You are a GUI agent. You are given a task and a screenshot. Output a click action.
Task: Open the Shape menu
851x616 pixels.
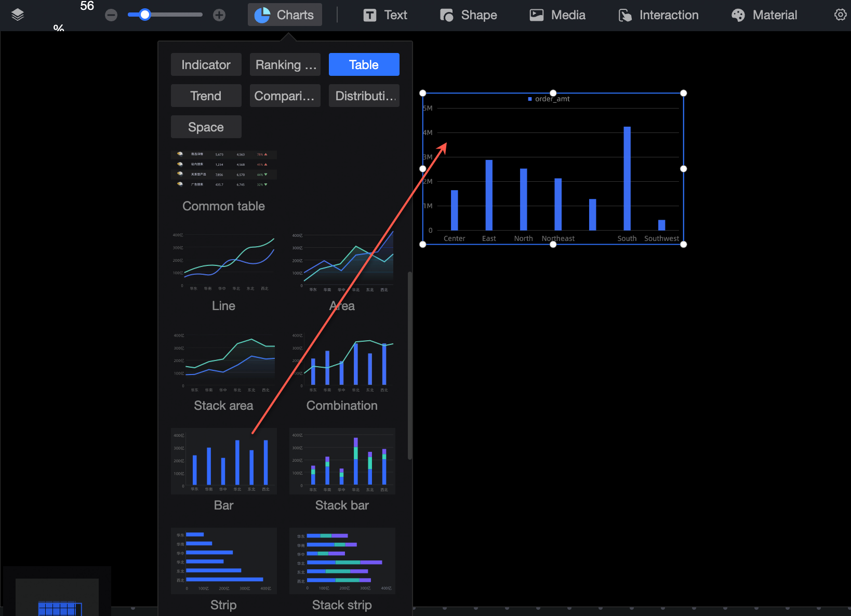469,15
